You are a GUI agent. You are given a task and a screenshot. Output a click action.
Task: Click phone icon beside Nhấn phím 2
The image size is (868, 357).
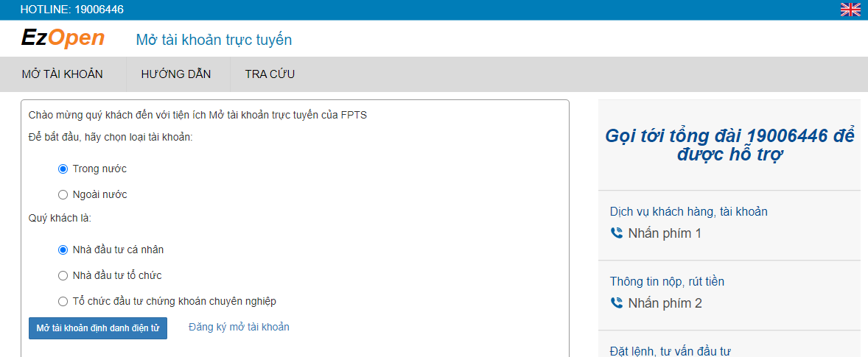click(x=616, y=303)
